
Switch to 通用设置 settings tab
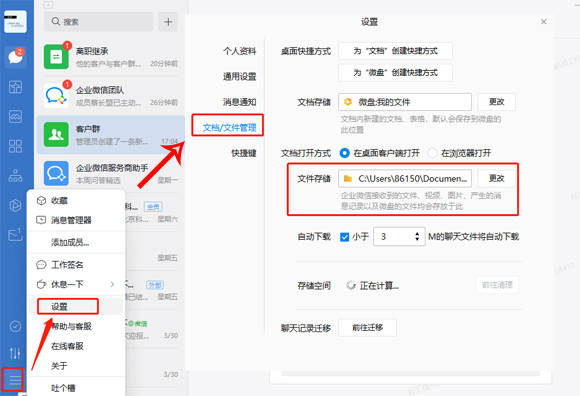tap(239, 77)
